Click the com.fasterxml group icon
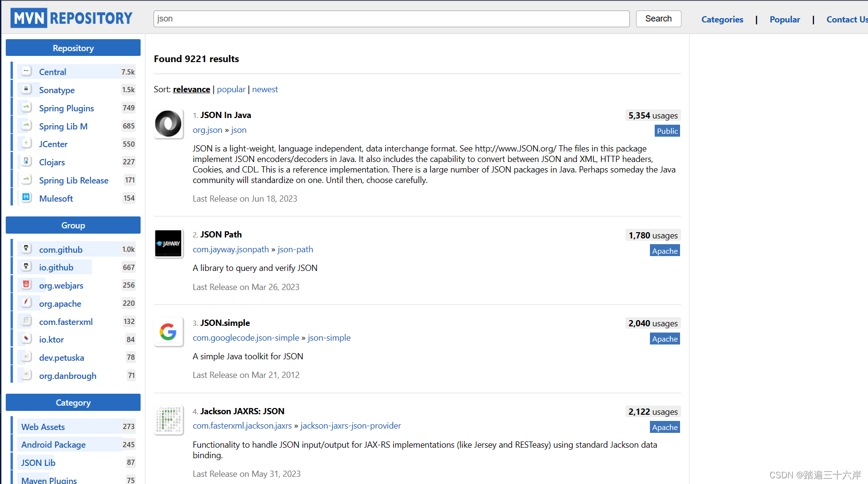The height and width of the screenshot is (484, 868). [x=26, y=321]
